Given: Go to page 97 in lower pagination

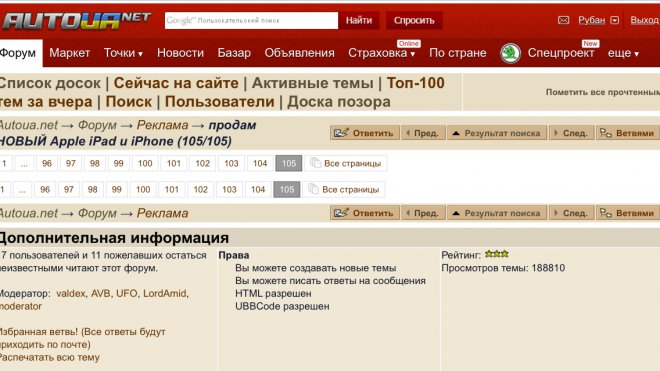Looking at the screenshot, I should [x=69, y=190].
